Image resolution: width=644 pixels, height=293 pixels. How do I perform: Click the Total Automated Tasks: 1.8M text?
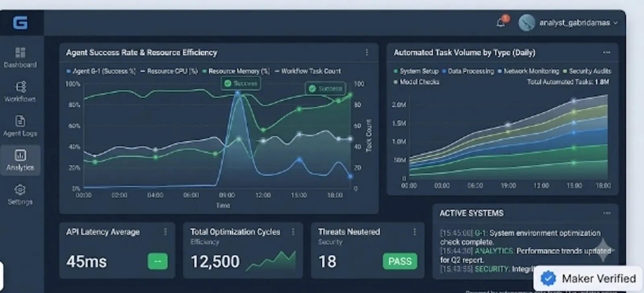pos(568,82)
